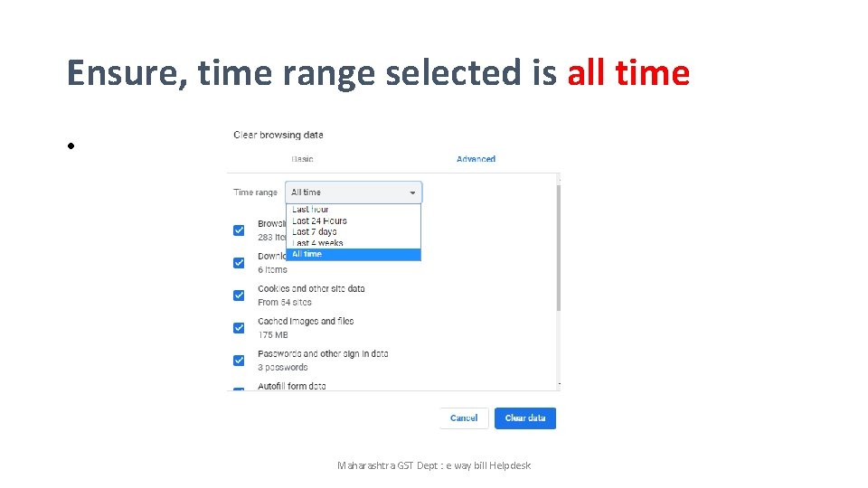Click the Cancel button
Image resolution: width=868 pixels, height=488 pixels.
(464, 418)
